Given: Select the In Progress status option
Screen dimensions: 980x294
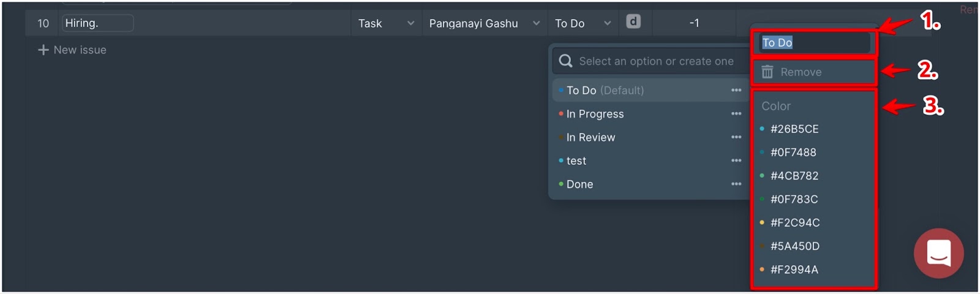Looking at the screenshot, I should (595, 114).
